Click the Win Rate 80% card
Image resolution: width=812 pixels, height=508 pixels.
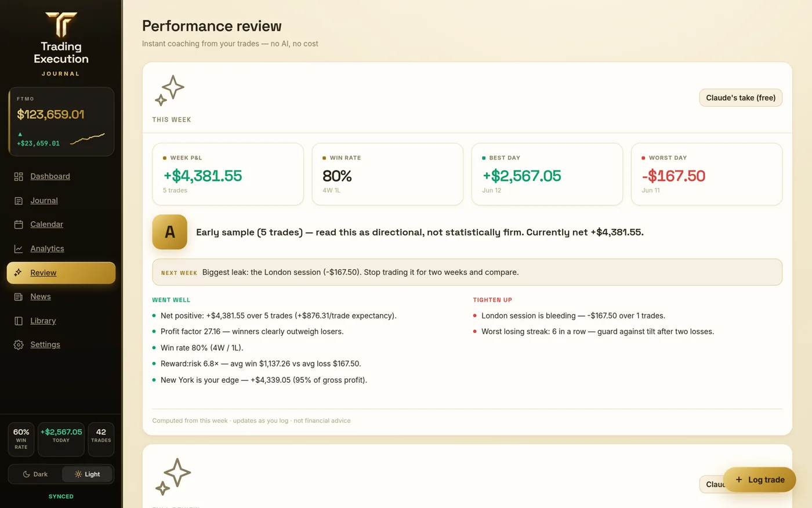click(x=387, y=174)
